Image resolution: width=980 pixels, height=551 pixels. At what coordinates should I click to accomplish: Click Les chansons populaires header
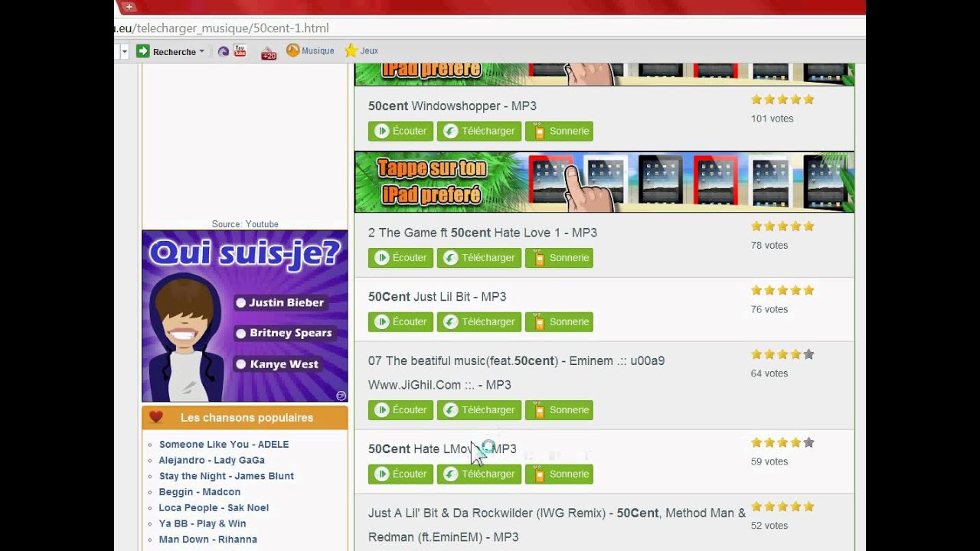coord(247,418)
